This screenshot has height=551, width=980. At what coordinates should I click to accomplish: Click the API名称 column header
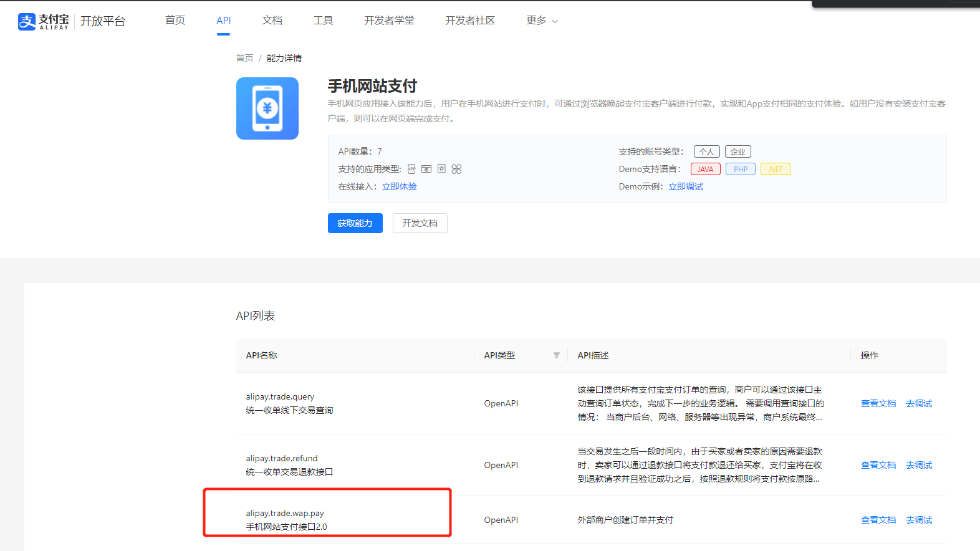[262, 355]
